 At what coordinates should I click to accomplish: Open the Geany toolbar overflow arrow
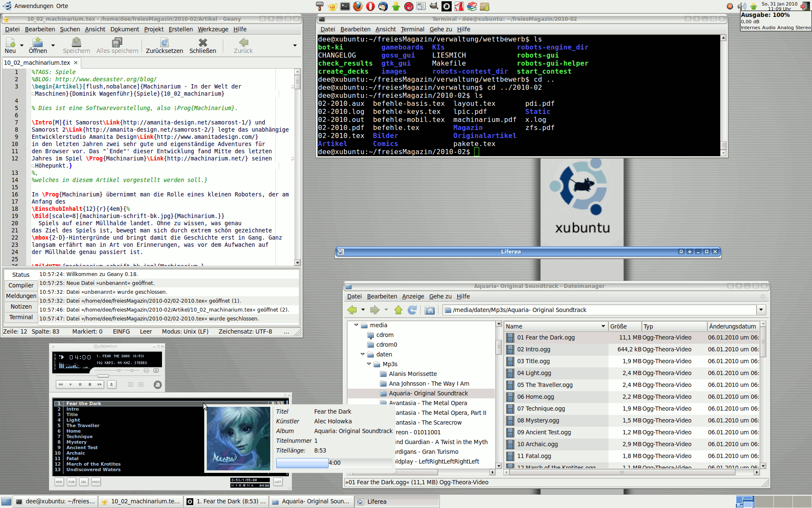(x=295, y=45)
